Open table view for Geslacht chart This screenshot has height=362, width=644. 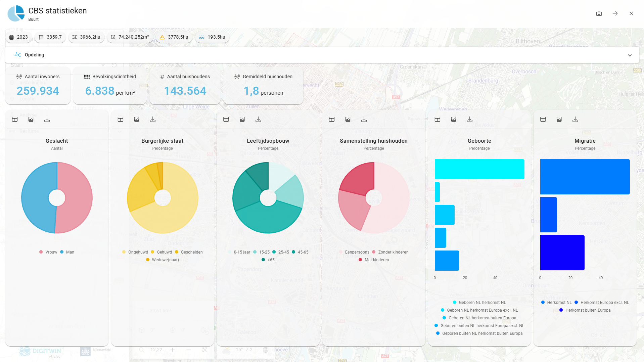(x=15, y=119)
